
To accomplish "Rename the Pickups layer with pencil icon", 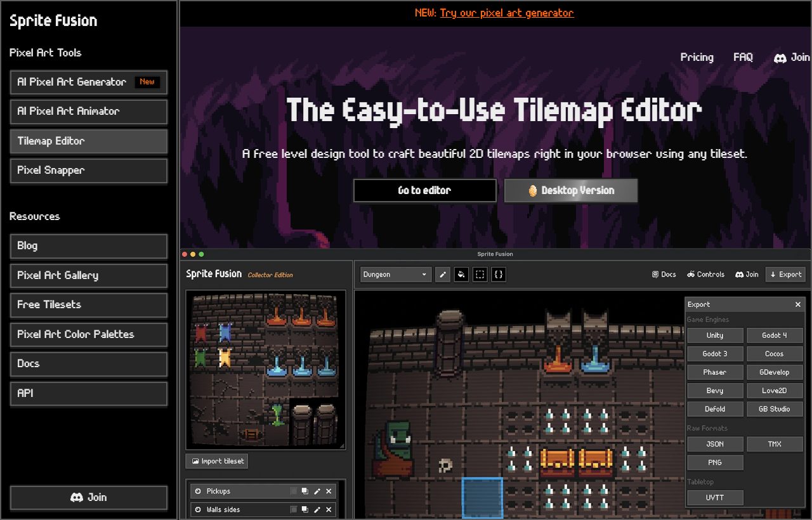I will [x=317, y=491].
